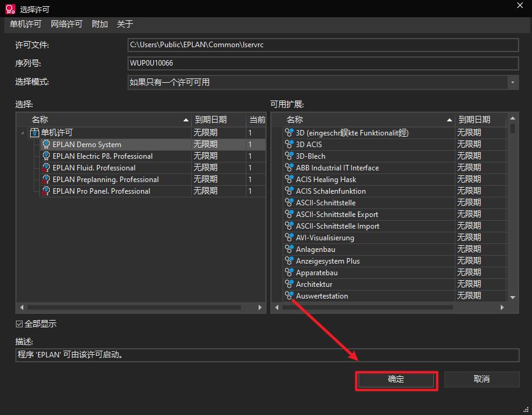This screenshot has height=415, width=532.
Task: Click the Architektur extension icon
Action: [289, 284]
